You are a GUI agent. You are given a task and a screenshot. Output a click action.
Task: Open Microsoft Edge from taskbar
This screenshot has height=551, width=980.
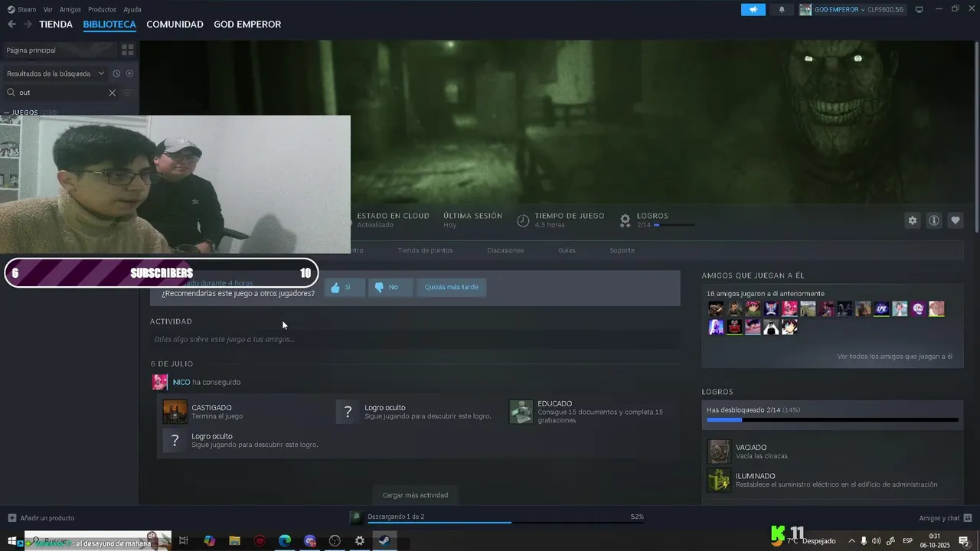(x=285, y=541)
